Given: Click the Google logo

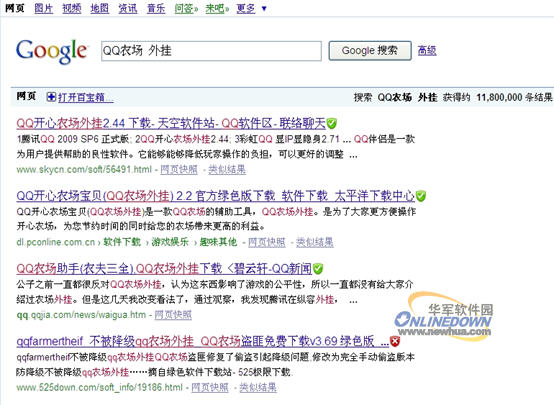Looking at the screenshot, I should [52, 52].
